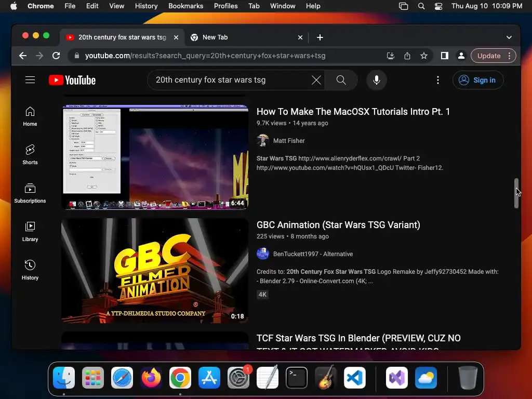This screenshot has width=532, height=399.
Task: Click the YouTube logo
Action: (72, 80)
